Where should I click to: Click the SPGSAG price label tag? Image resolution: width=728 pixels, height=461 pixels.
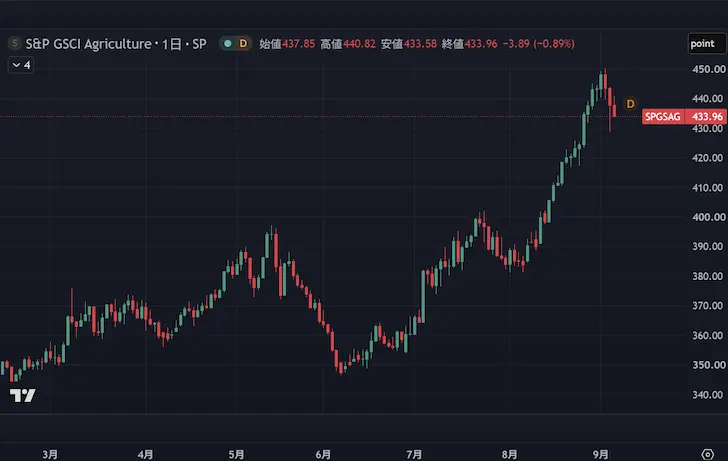point(663,117)
